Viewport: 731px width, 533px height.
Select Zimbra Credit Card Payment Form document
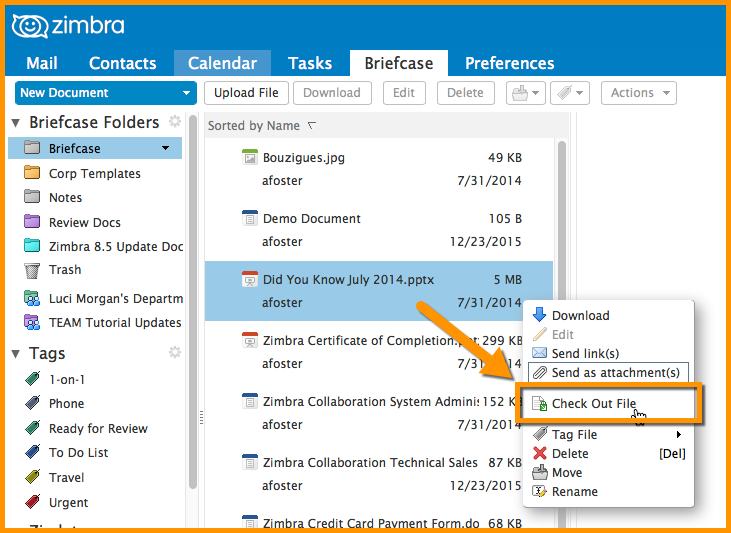(x=379, y=519)
